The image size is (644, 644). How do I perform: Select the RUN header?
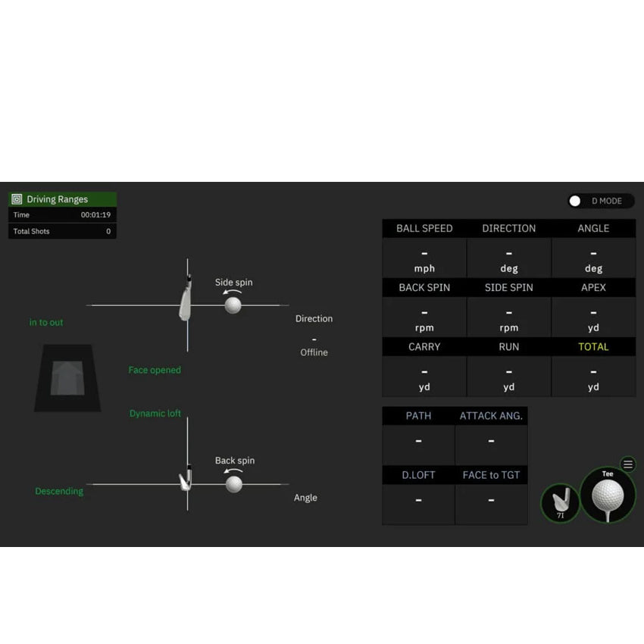[509, 347]
